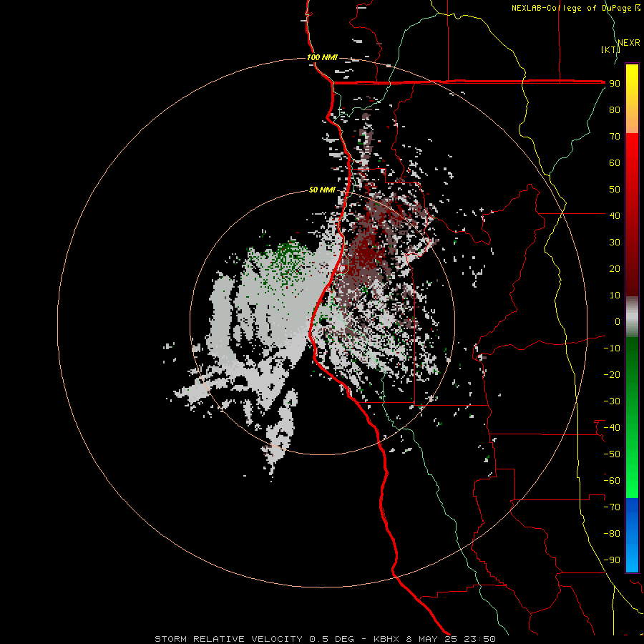Click the -10 value on velocity scale
Viewport: 644px width, 644px height.
coord(612,348)
